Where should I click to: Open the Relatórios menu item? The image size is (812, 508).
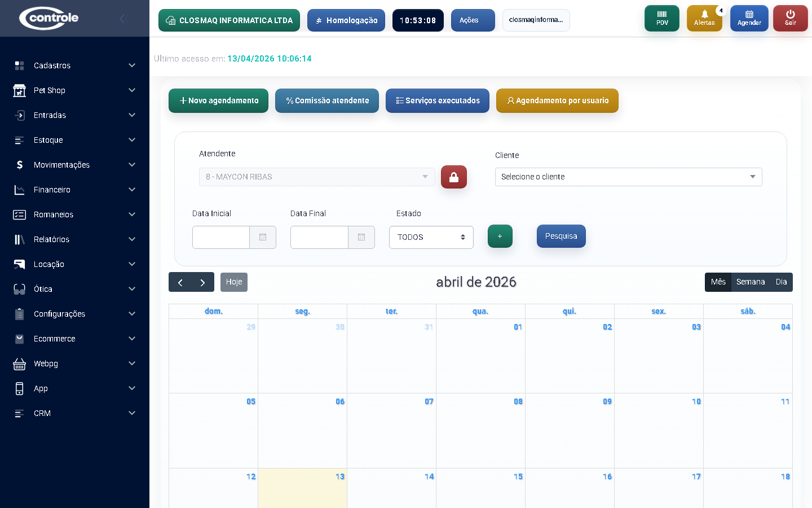[x=74, y=239]
